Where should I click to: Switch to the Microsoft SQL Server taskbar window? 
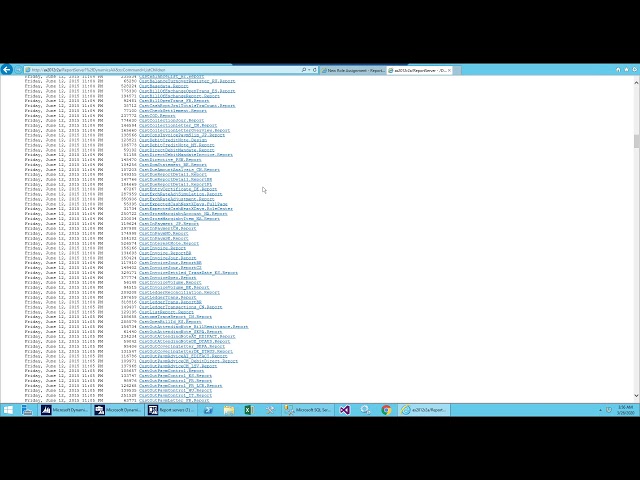[x=308, y=410]
